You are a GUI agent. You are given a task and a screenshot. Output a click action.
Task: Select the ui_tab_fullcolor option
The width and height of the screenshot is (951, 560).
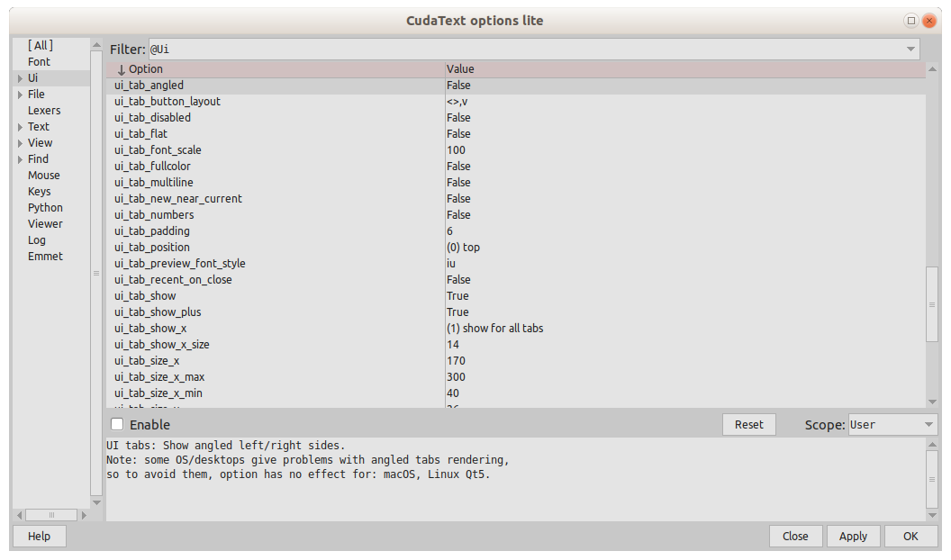pyautogui.click(x=152, y=166)
